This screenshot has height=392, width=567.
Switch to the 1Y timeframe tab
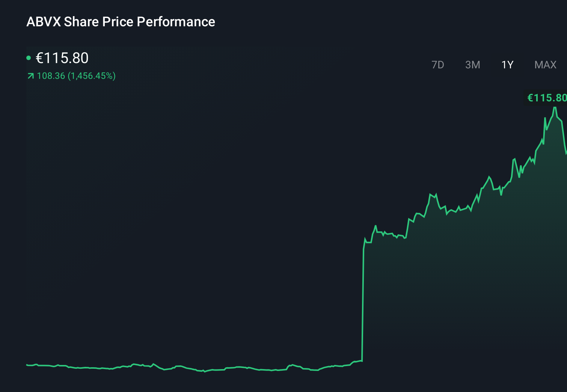507,65
